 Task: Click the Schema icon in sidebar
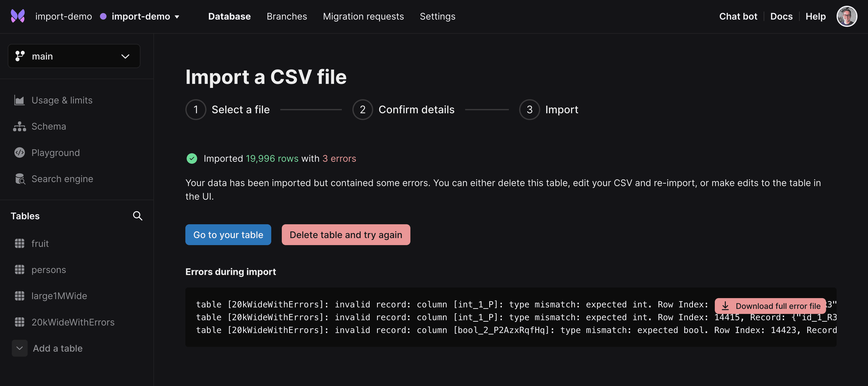[19, 126]
